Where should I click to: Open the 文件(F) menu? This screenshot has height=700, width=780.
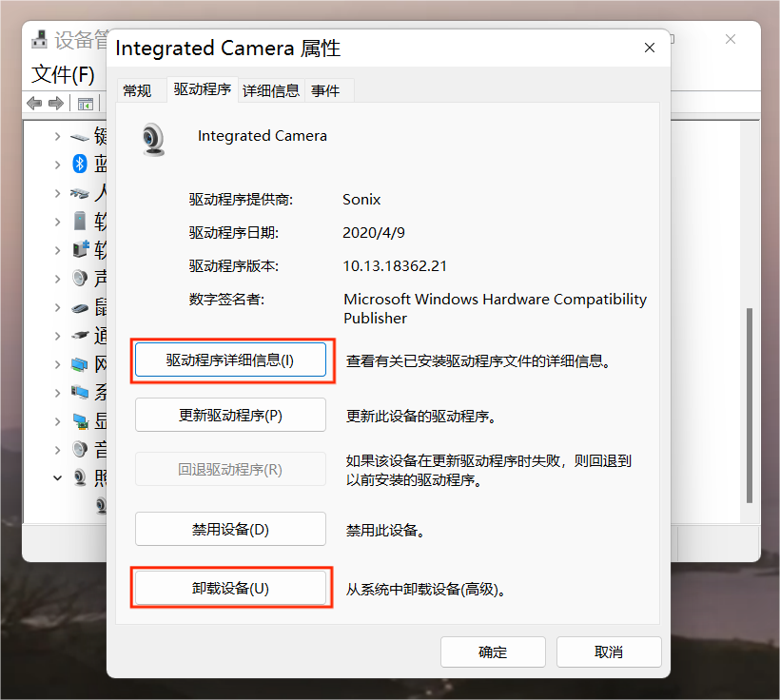(63, 74)
